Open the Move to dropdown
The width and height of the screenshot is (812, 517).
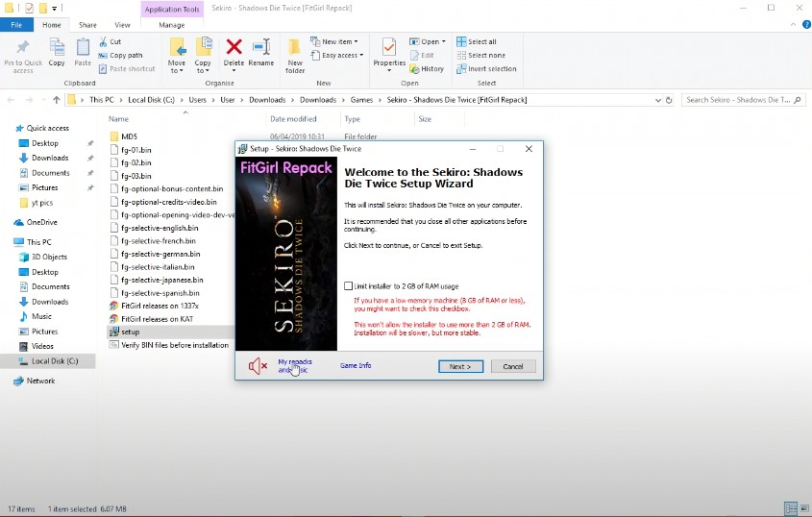[177, 56]
